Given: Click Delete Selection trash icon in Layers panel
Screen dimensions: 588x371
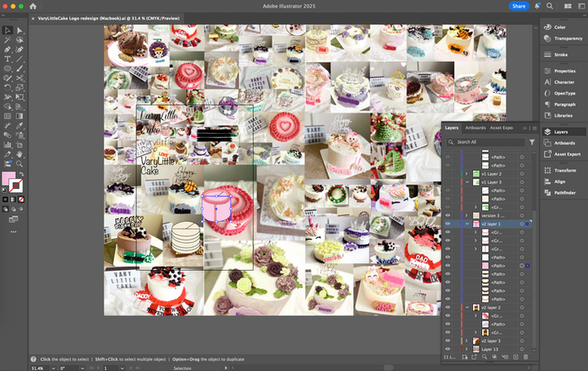Looking at the screenshot, I should tap(526, 357).
